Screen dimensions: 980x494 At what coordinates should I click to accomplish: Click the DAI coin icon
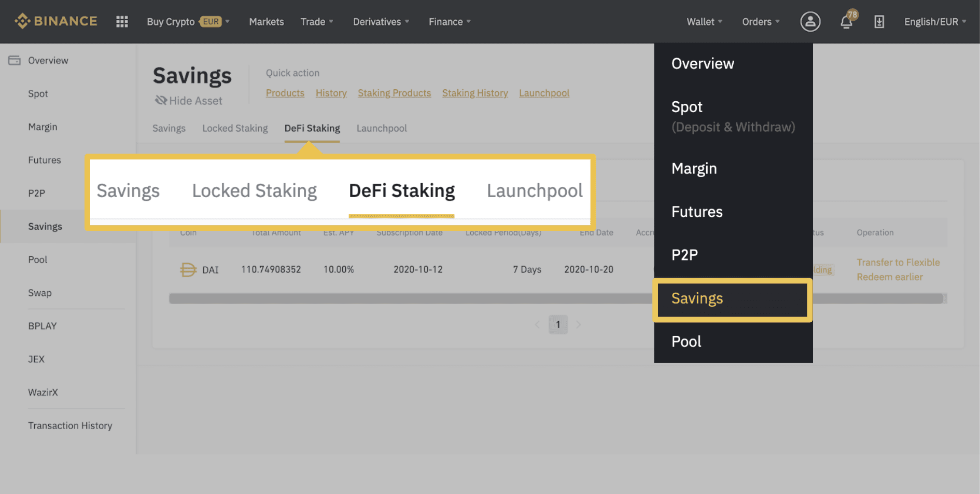click(188, 270)
